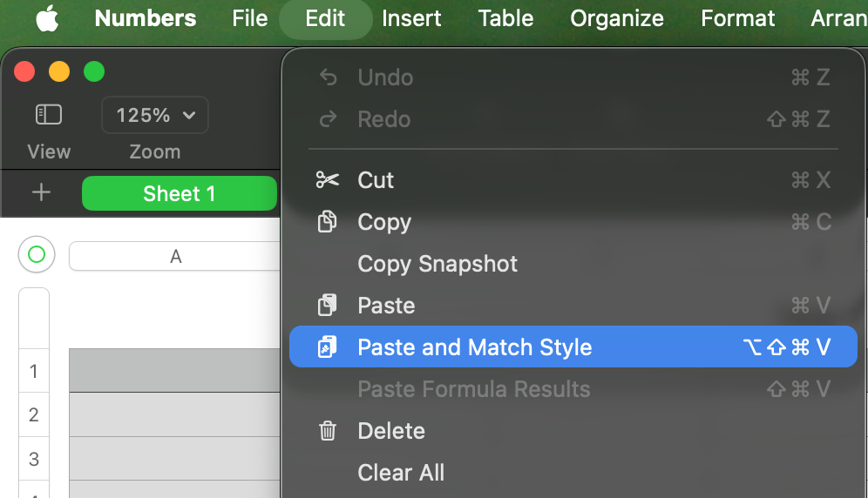Open the Insert menu
The image size is (868, 498).
(x=410, y=18)
